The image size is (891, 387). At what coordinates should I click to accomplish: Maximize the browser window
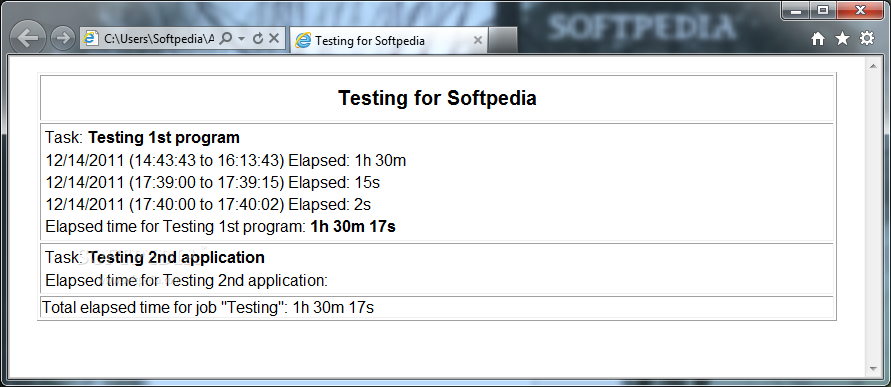tap(822, 10)
